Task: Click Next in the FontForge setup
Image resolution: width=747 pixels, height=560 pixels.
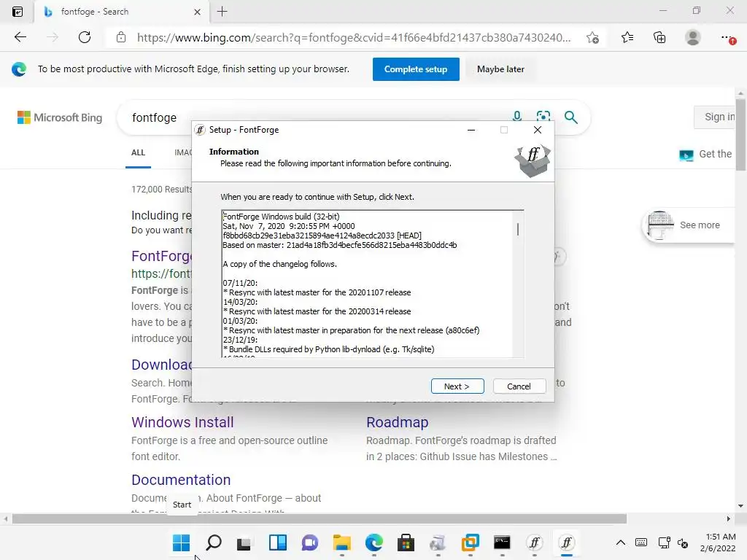Action: pos(457,386)
